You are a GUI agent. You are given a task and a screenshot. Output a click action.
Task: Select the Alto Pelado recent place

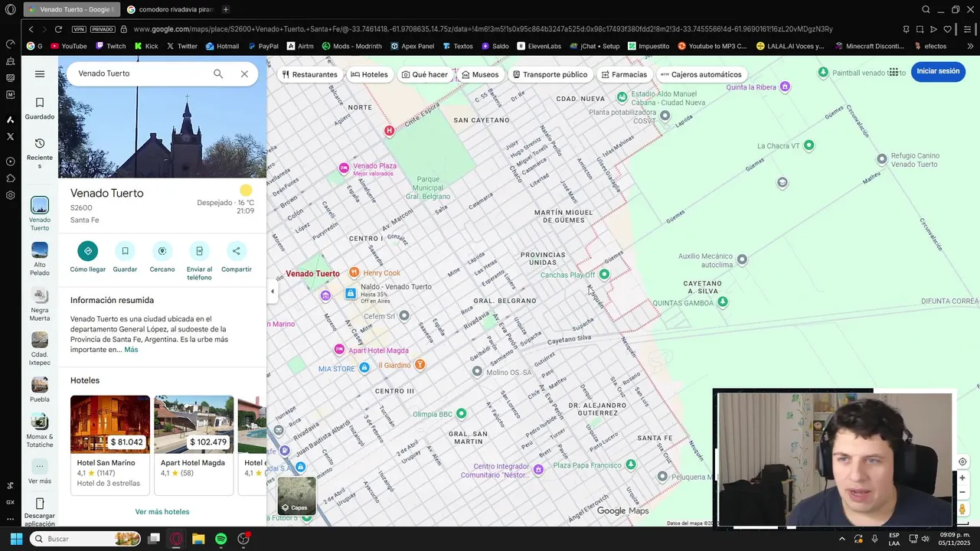point(40,259)
